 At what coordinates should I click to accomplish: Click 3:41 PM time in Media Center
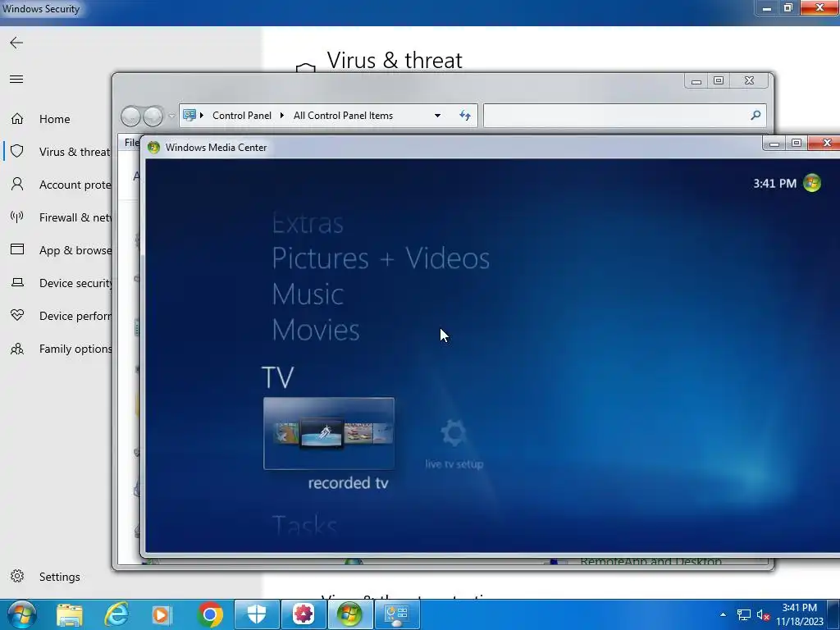(x=774, y=184)
